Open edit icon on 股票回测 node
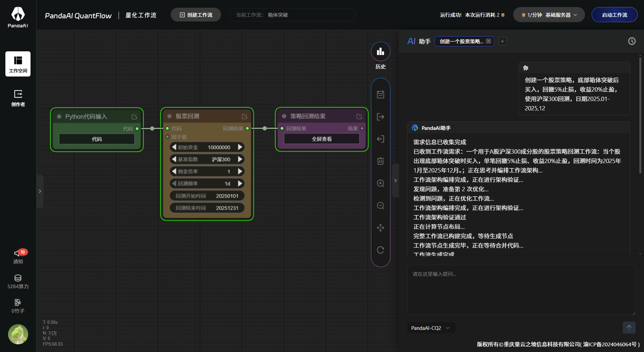Viewport: 644px width, 352px height. tap(245, 116)
